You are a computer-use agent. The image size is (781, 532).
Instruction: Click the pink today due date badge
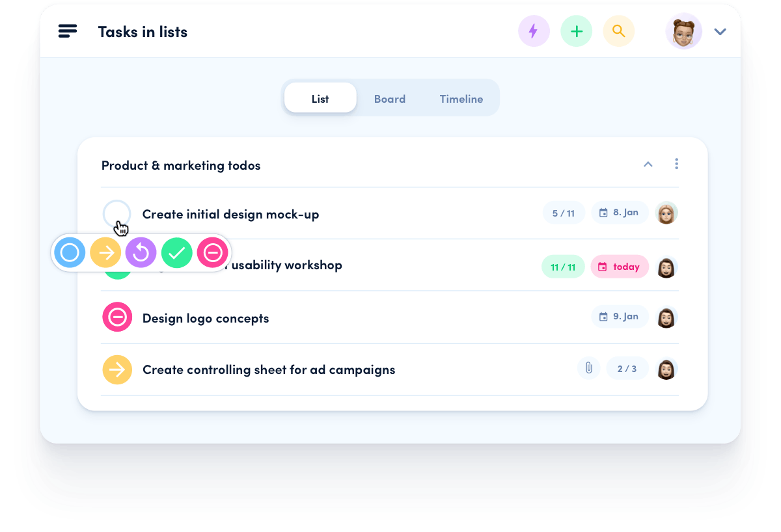[x=620, y=267]
